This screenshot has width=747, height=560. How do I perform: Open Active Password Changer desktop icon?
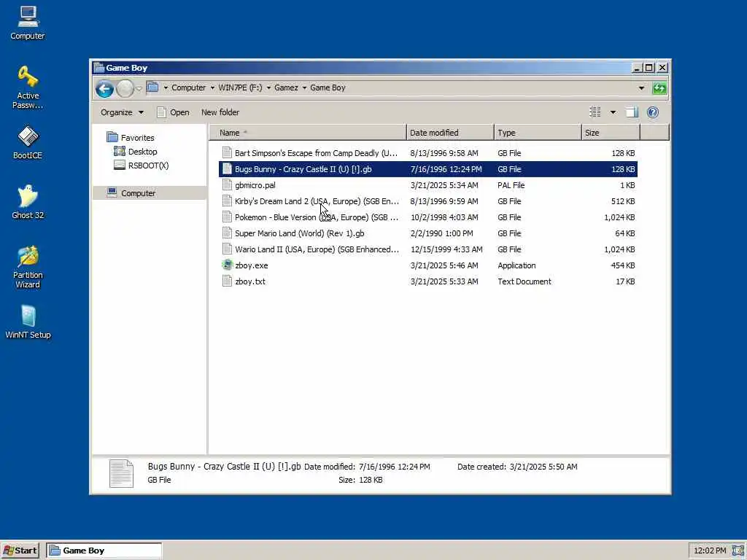(28, 87)
